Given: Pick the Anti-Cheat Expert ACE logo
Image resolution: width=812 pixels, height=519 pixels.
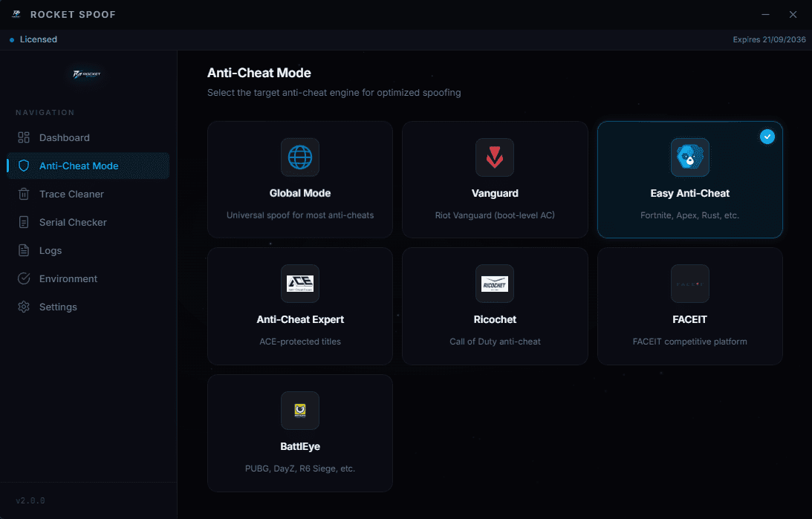Looking at the screenshot, I should click(x=300, y=284).
